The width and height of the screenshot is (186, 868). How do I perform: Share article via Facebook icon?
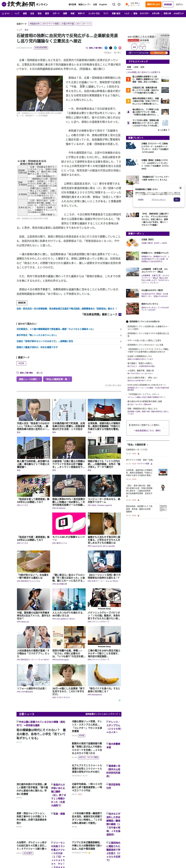click(x=106, y=48)
